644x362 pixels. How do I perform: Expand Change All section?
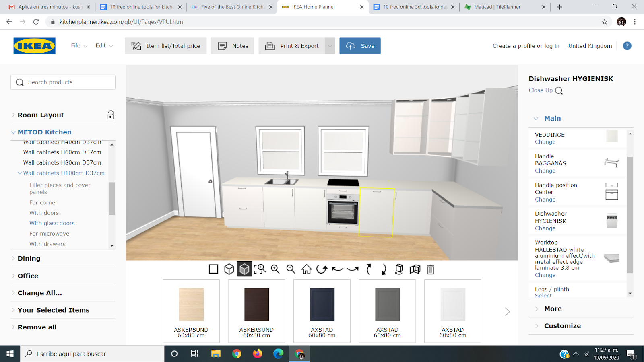[x=39, y=293]
